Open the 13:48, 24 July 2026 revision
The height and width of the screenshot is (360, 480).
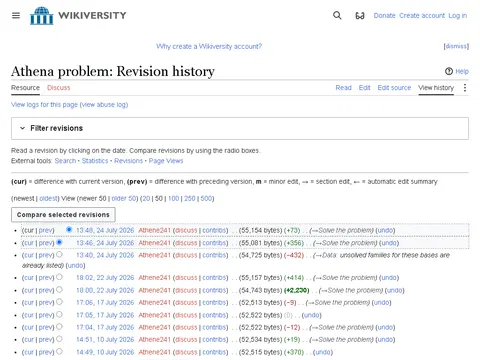click(x=105, y=230)
